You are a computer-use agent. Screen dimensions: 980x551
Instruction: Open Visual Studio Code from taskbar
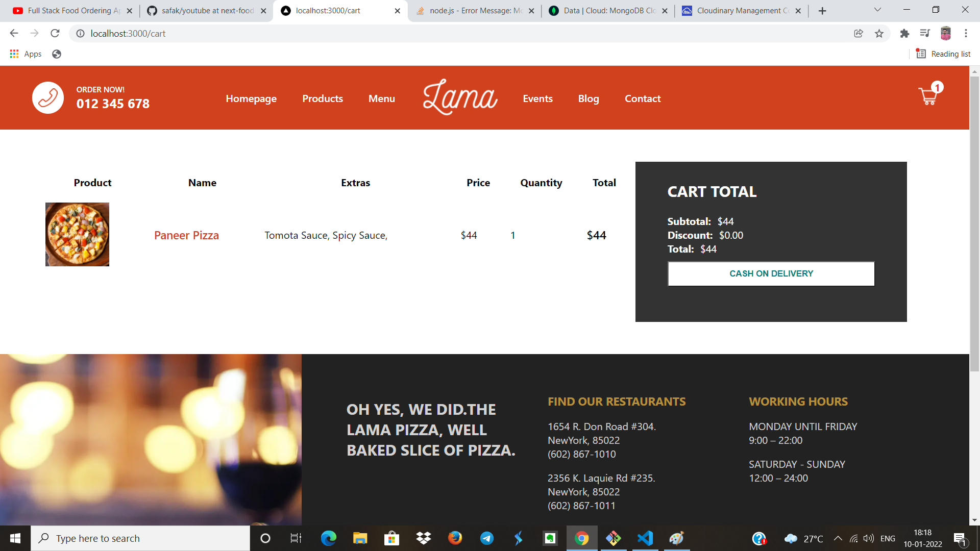pos(645,538)
